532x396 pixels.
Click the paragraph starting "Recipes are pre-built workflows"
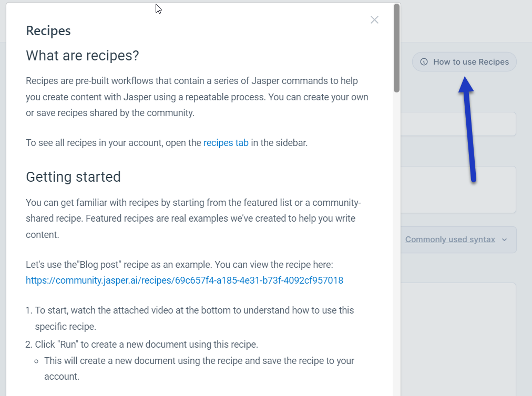[197, 97]
